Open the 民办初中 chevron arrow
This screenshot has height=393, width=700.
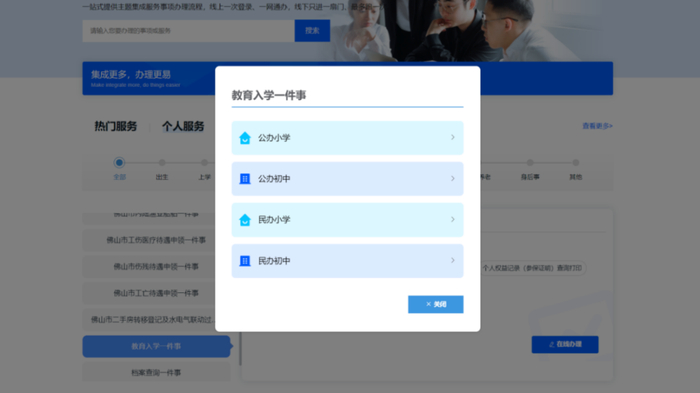[x=452, y=260]
